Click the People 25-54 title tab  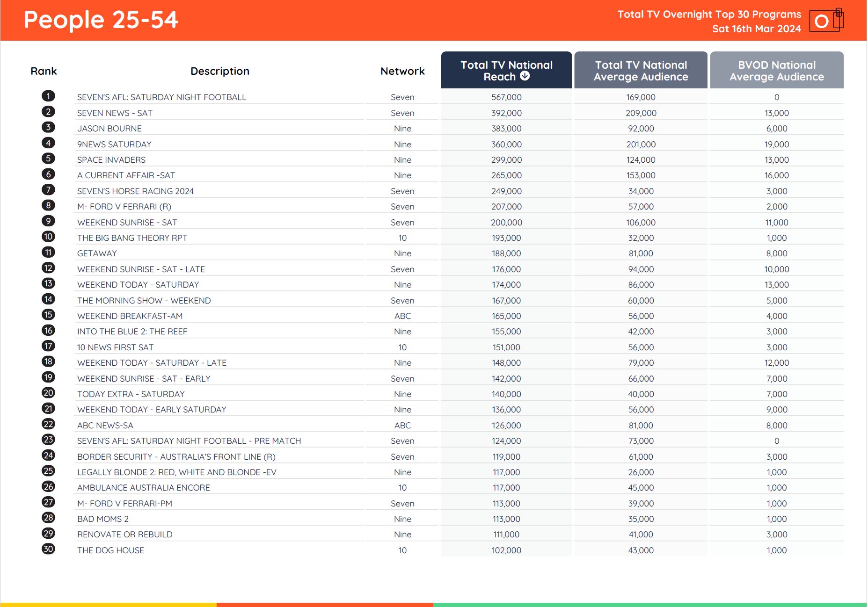101,20
